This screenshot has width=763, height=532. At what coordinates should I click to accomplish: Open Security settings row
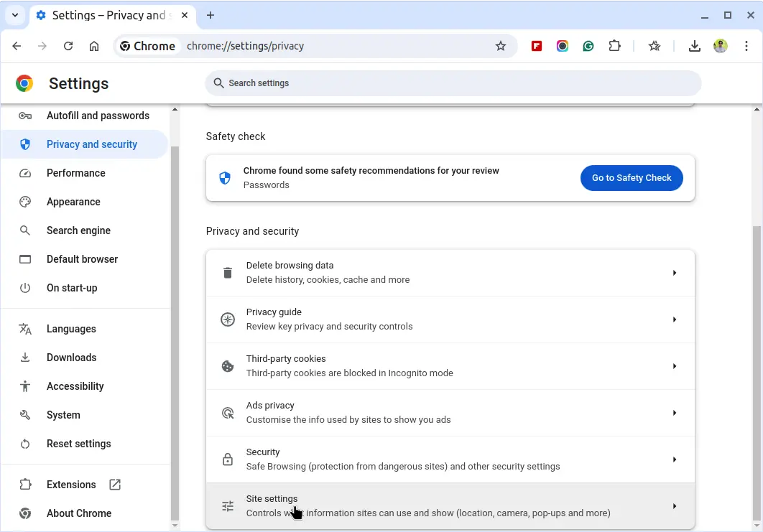(x=450, y=459)
